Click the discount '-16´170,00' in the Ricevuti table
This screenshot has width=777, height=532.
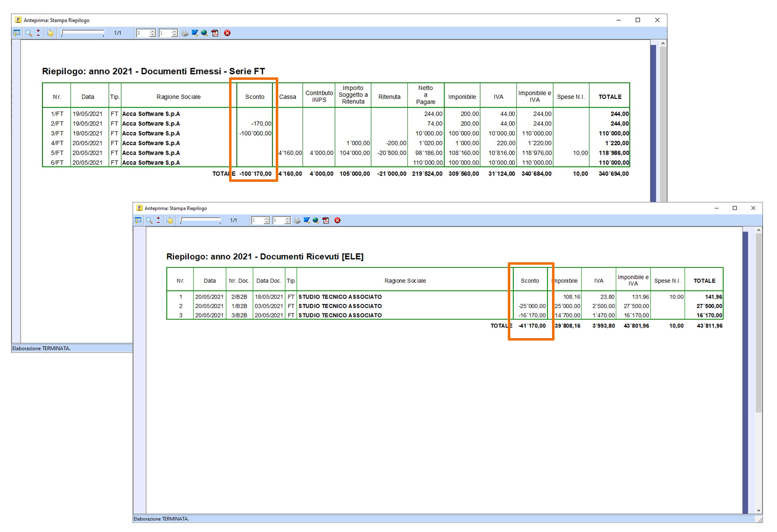point(532,315)
